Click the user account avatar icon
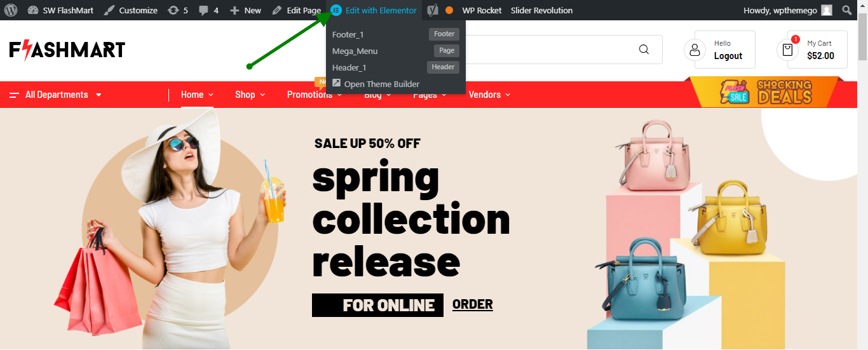Viewport: 868px width, 350px height. tap(695, 50)
